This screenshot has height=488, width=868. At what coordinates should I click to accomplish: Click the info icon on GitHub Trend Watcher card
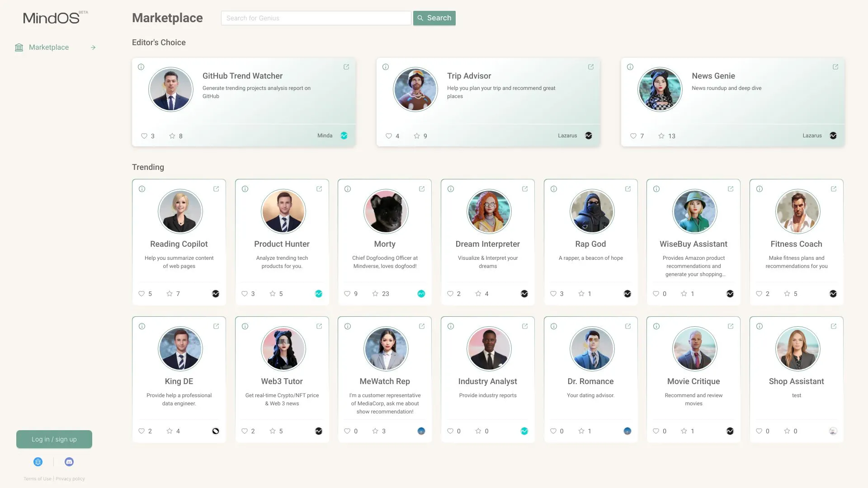(141, 67)
